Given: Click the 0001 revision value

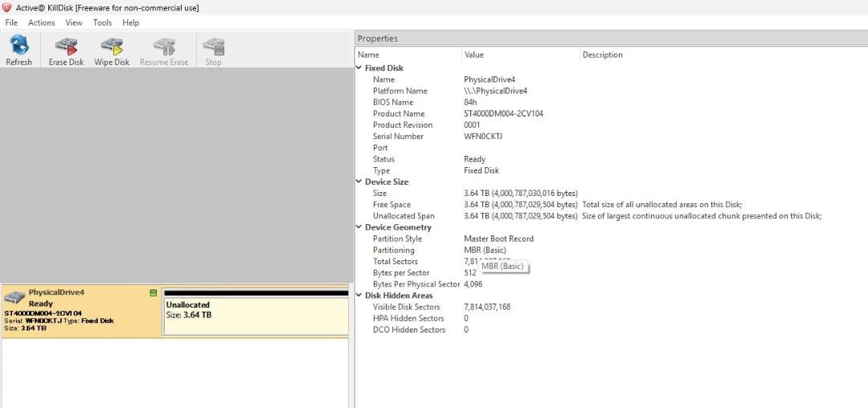Looking at the screenshot, I should click(x=473, y=125).
